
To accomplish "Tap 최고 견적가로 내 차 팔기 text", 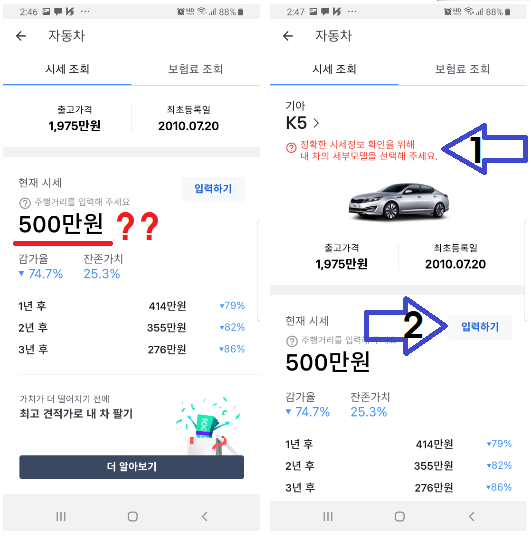I will coord(76,414).
